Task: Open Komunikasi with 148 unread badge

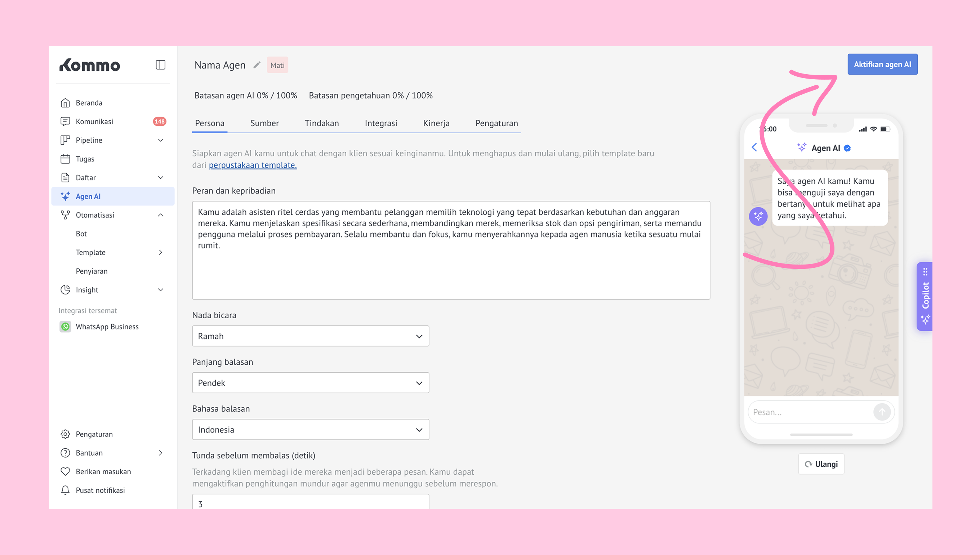Action: [x=113, y=121]
